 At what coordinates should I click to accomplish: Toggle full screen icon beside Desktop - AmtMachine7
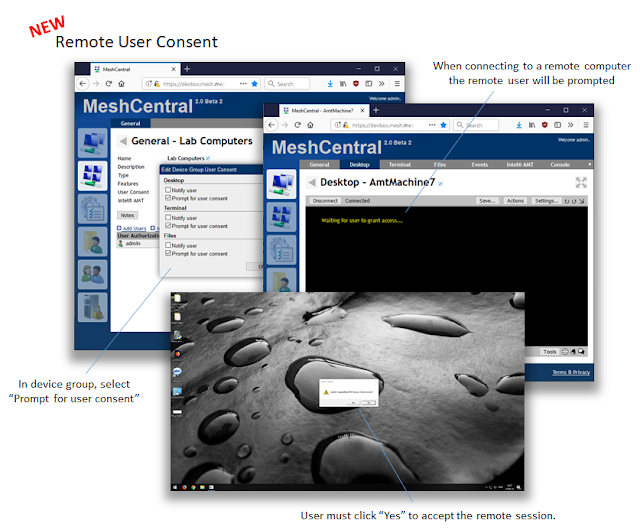coord(581,183)
